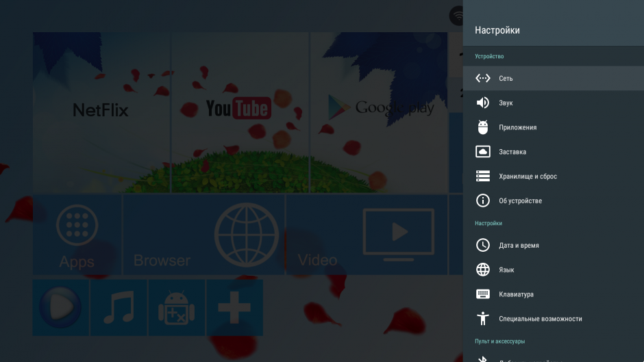Click the Об устройстве info icon
644x362 pixels.
point(482,201)
